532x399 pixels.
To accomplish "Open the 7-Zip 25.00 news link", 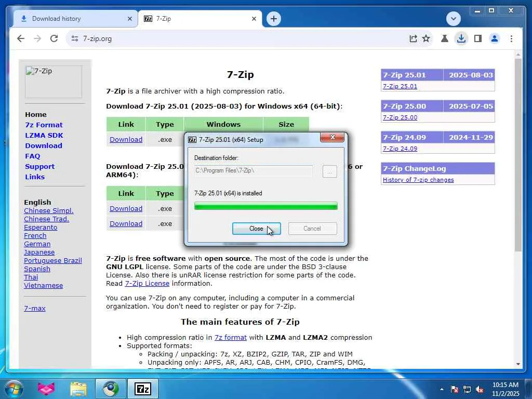I will (x=400, y=117).
